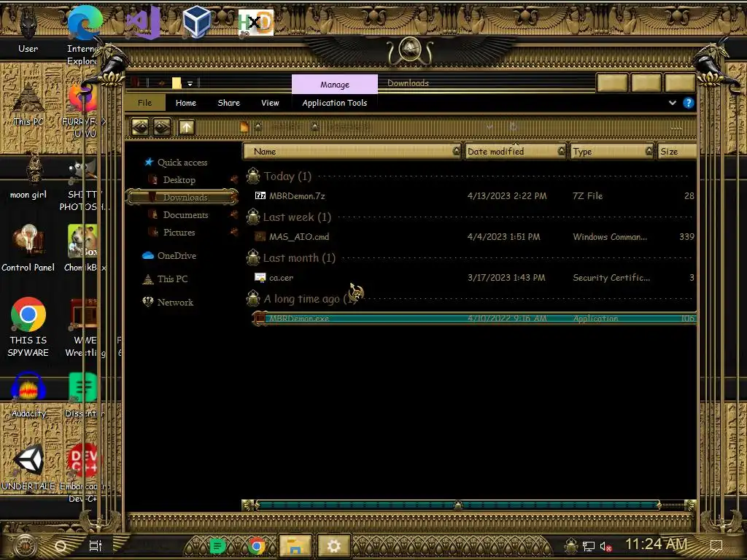
Task: Switch to File Explorer on taskbar
Action: point(295,545)
